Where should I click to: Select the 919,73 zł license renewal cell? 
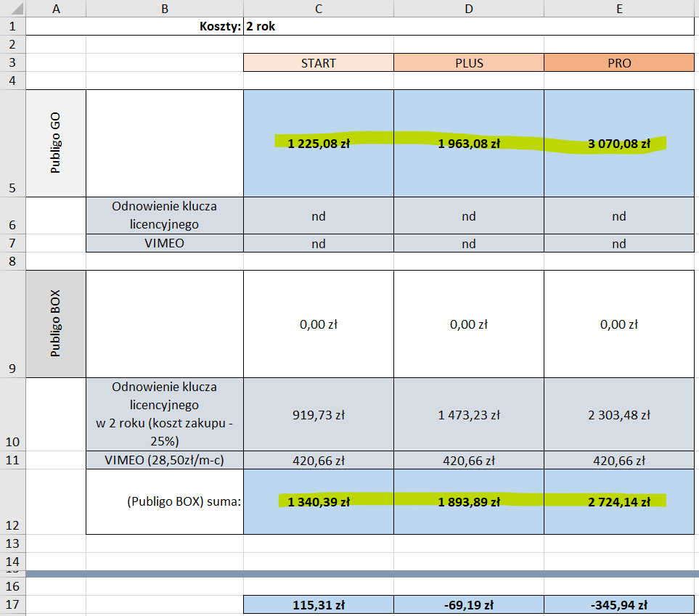[319, 415]
